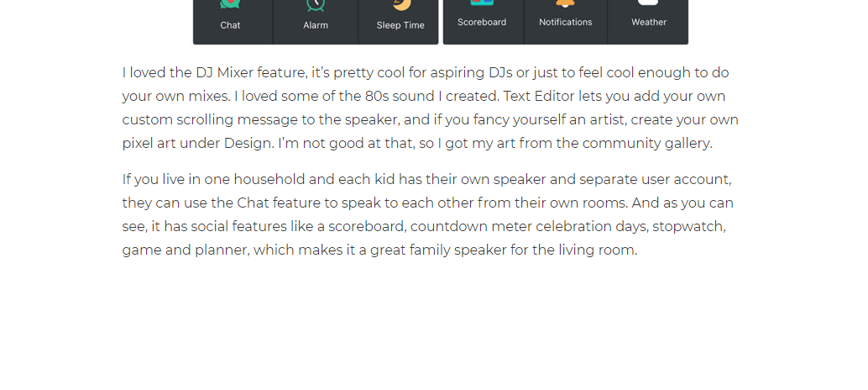This screenshot has height=390, width=868.
Task: Select the white Weather icon
Action: (x=648, y=3)
